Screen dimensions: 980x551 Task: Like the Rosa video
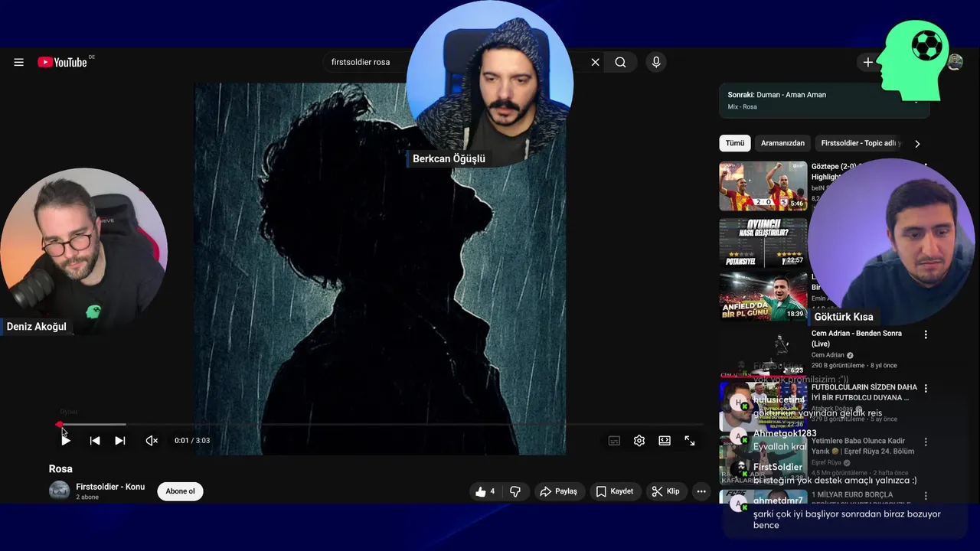coord(485,491)
